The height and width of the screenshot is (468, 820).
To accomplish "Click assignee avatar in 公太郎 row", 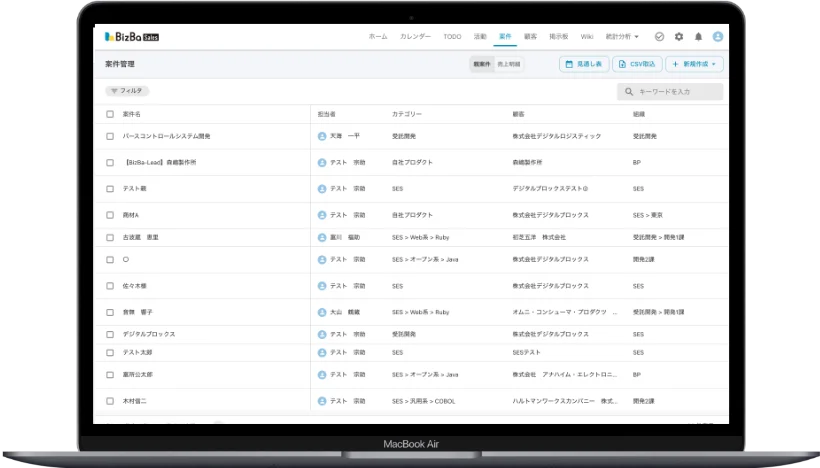I will 322,375.
